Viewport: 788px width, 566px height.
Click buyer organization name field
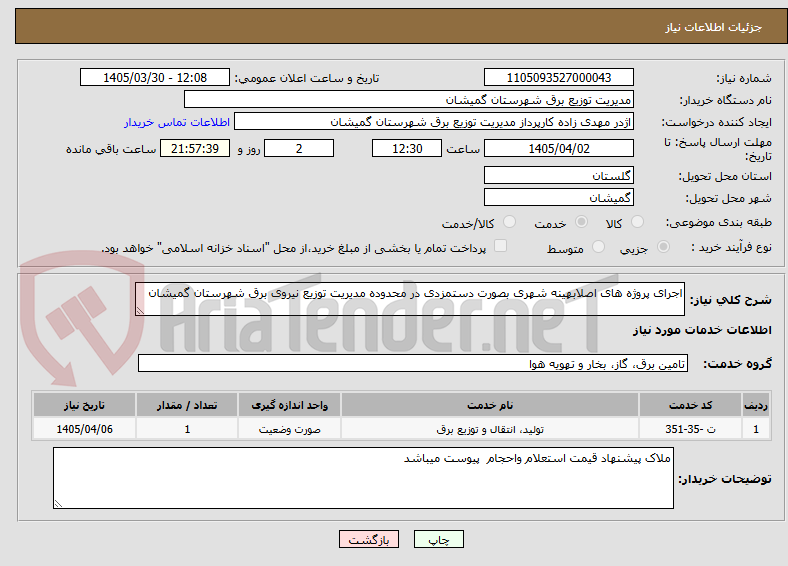[x=409, y=100]
